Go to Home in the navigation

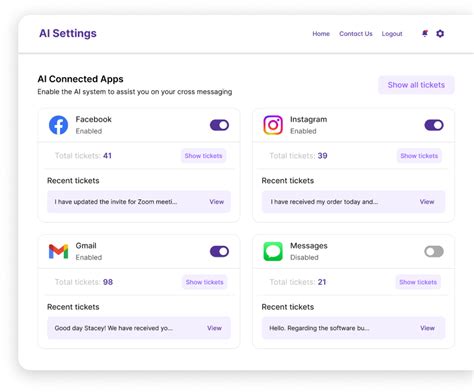pyautogui.click(x=321, y=34)
